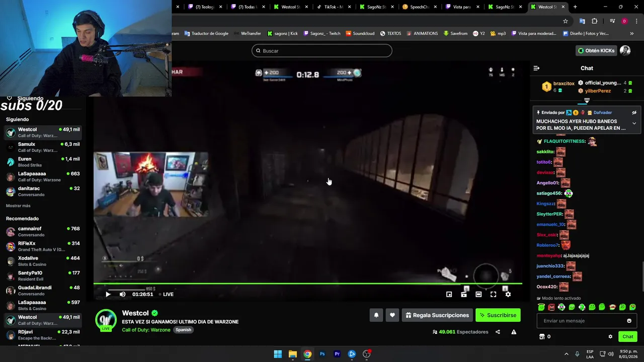Open user profile avatar menu
The image size is (644, 362).
pyautogui.click(x=625, y=51)
